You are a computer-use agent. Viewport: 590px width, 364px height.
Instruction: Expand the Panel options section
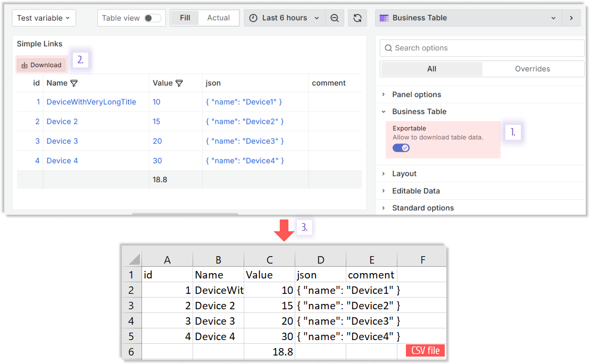pos(417,95)
